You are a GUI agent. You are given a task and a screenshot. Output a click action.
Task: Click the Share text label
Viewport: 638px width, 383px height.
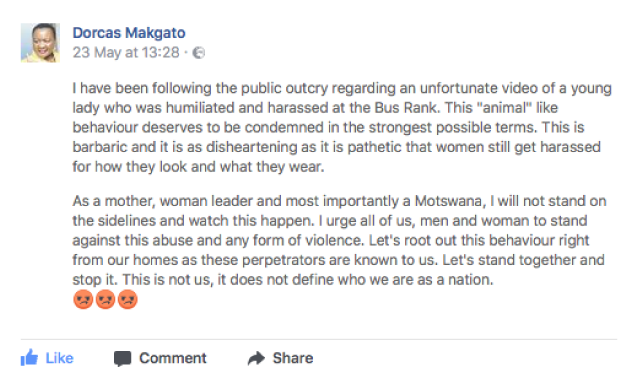[293, 358]
